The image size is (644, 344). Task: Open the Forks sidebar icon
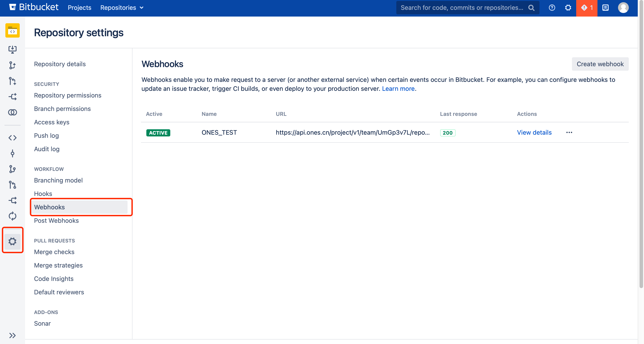point(13,200)
